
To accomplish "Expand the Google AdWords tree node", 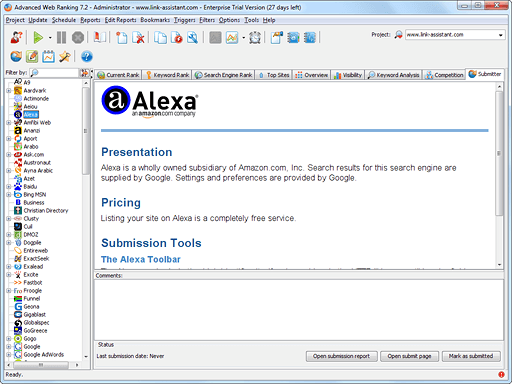I will point(9,355).
